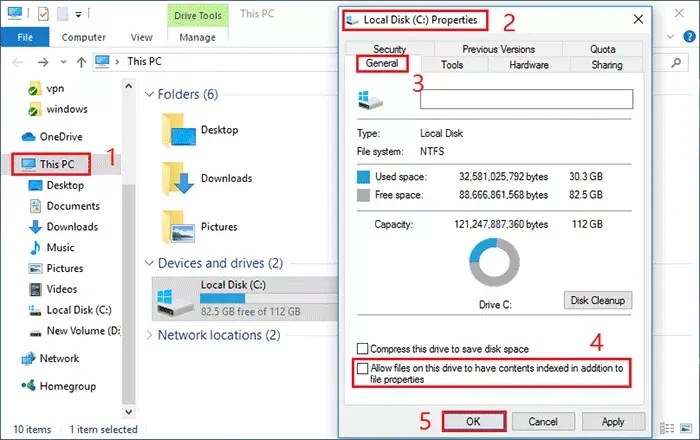700x440 pixels.
Task: Open the Desktop folder in Folders section
Action: [179, 130]
